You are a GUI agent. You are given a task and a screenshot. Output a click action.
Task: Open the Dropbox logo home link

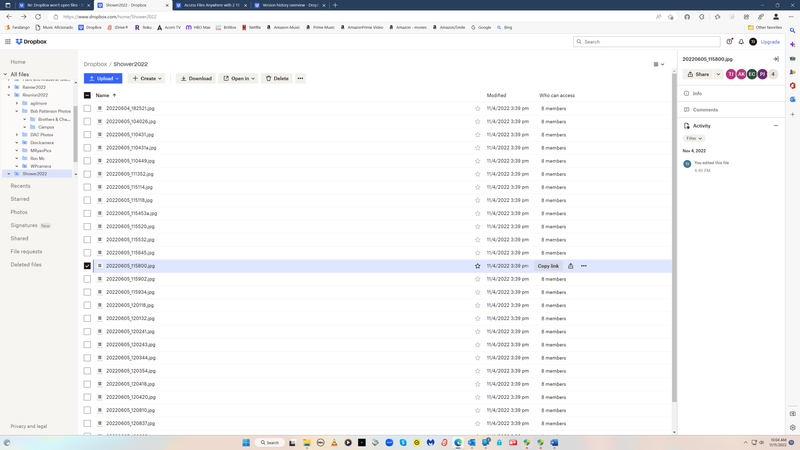tap(31, 42)
